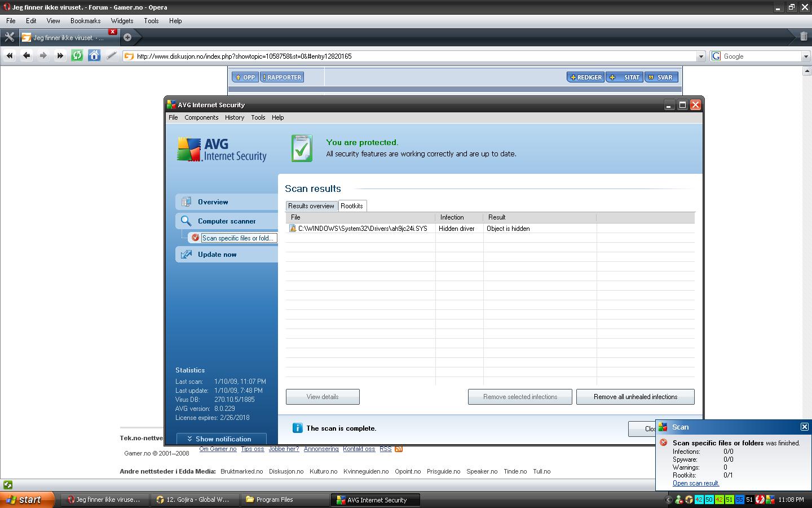Click the AVG Internet Security logo

pos(222,150)
